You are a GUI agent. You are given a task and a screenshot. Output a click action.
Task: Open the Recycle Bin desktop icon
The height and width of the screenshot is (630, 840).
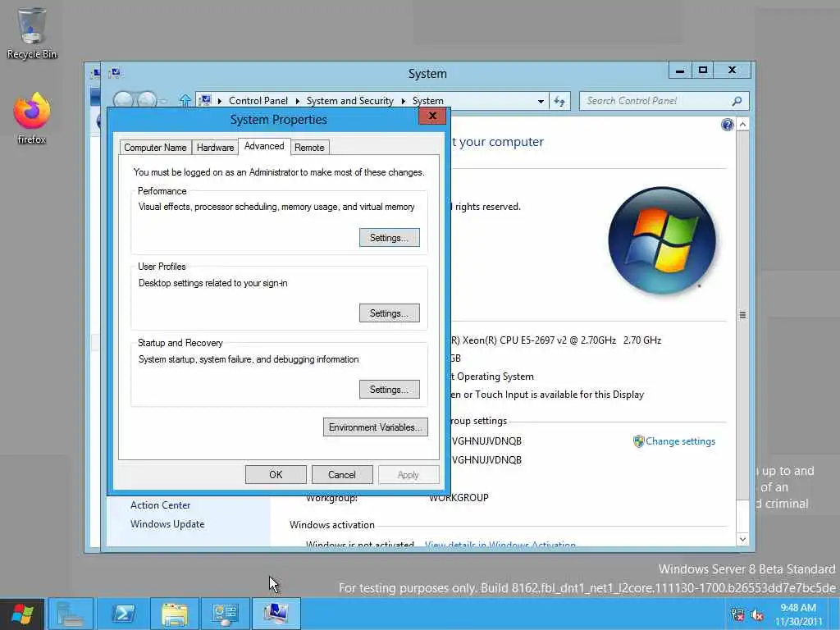32,33
